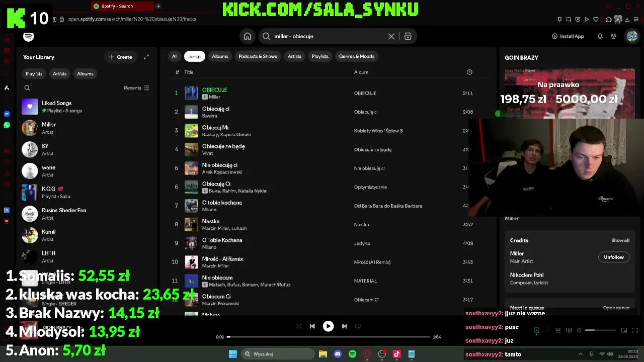Screen dimensions: 644x362
Task: Select the Songs search filter
Action: [195, 56]
